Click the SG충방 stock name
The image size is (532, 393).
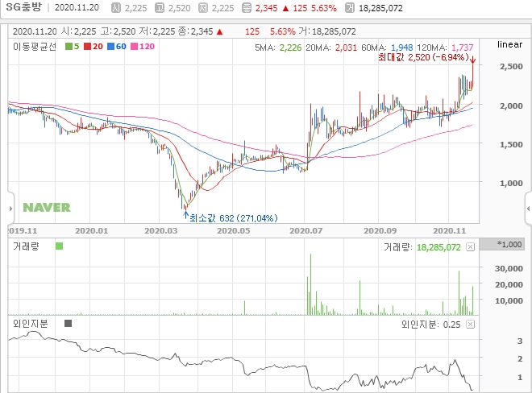point(23,7)
